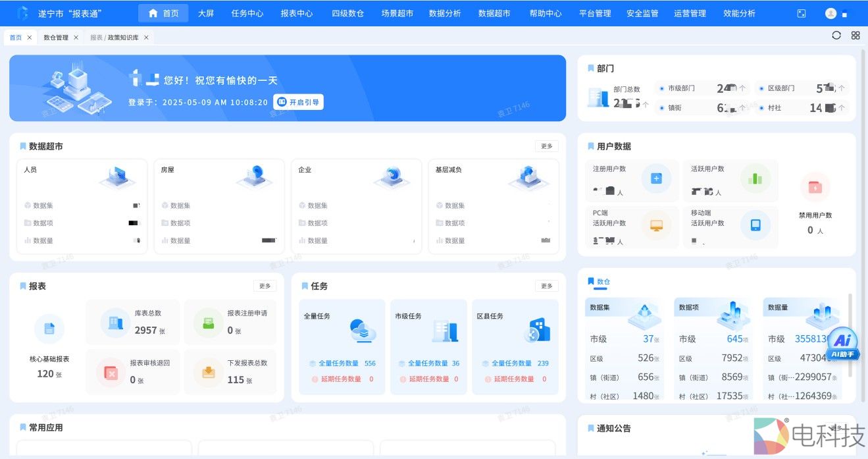The height and width of the screenshot is (459, 868).
Task: Open 更多 link in the 任务 panel
Action: click(546, 285)
